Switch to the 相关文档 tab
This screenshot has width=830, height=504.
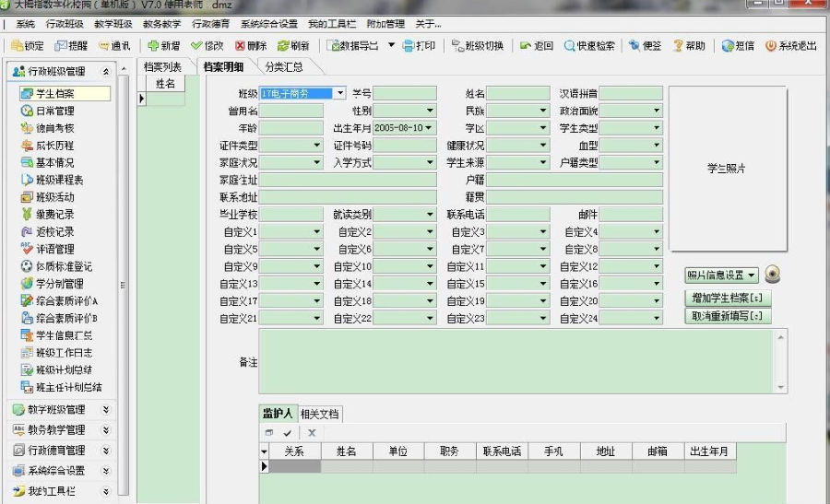(x=319, y=414)
